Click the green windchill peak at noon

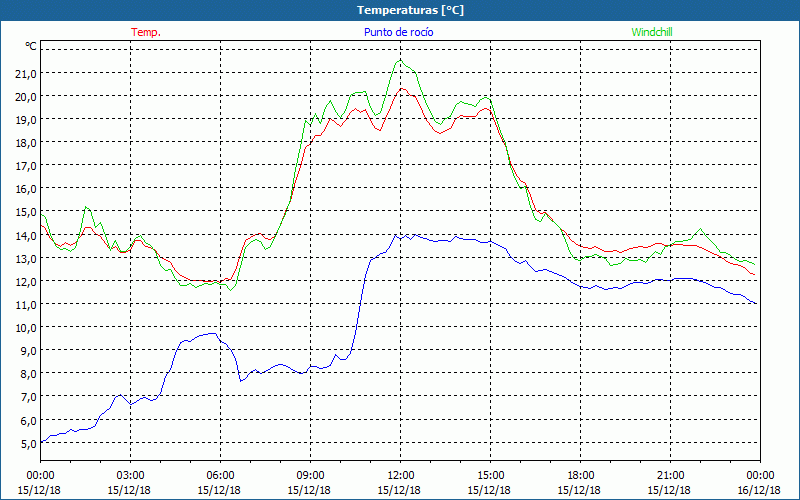click(400, 60)
